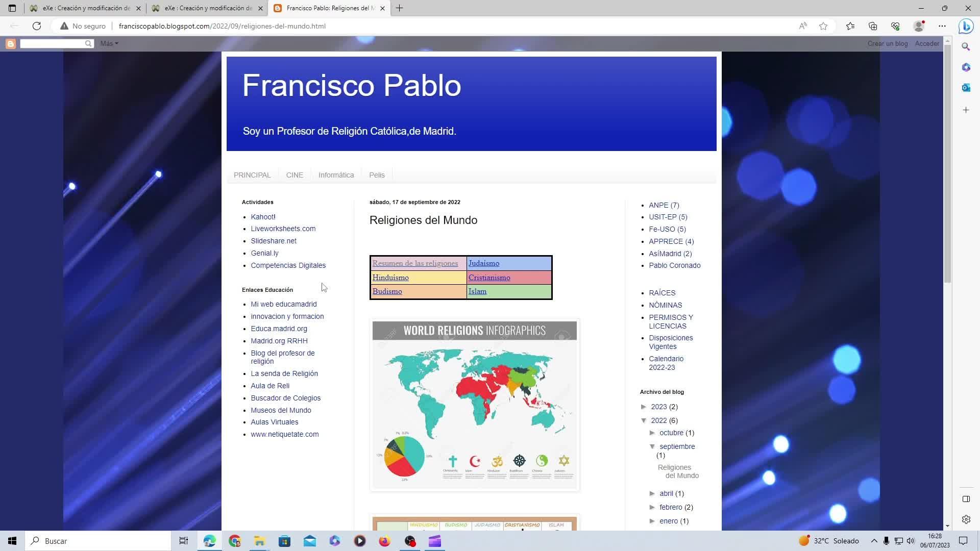The image size is (980, 551).
Task: Click the World Religions infographic image
Action: click(474, 405)
